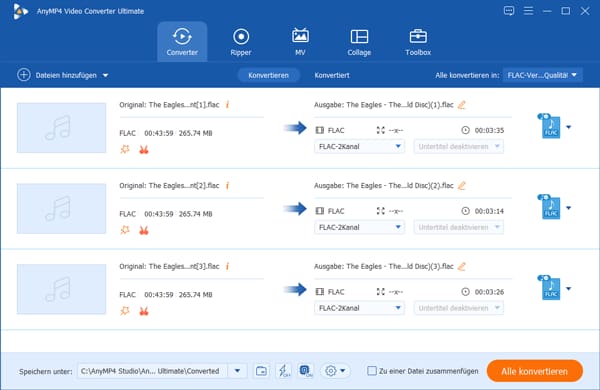Open the cut scissors tool for nt[1].flac
600x390 pixels.
[144, 149]
